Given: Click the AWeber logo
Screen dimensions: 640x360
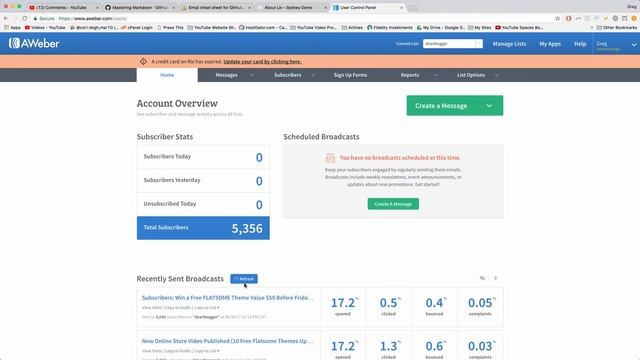Looking at the screenshot, I should coord(34,43).
